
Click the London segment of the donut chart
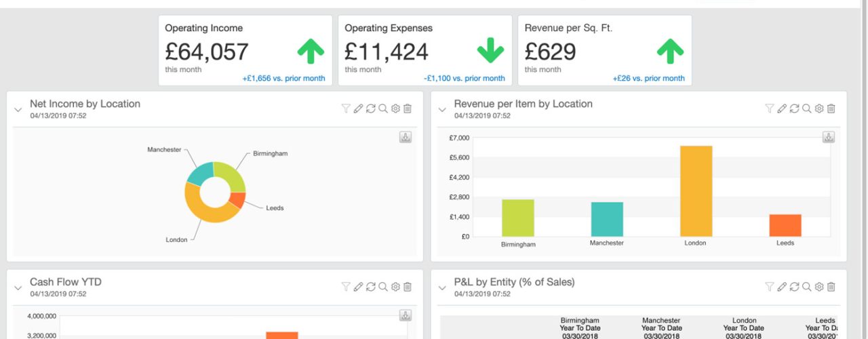click(204, 212)
